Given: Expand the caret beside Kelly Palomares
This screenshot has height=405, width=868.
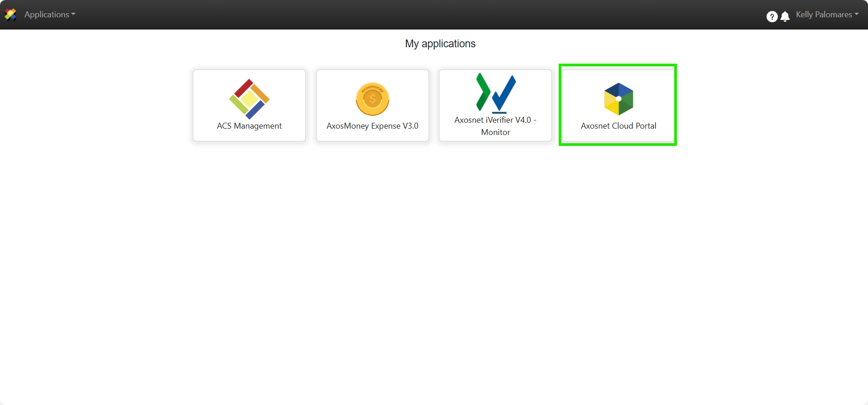Looking at the screenshot, I should click(x=857, y=15).
